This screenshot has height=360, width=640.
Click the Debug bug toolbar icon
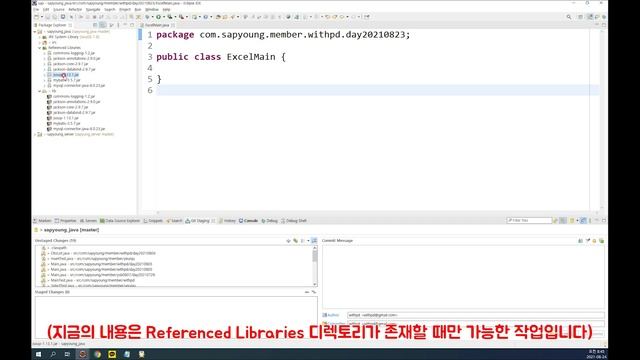147,17
